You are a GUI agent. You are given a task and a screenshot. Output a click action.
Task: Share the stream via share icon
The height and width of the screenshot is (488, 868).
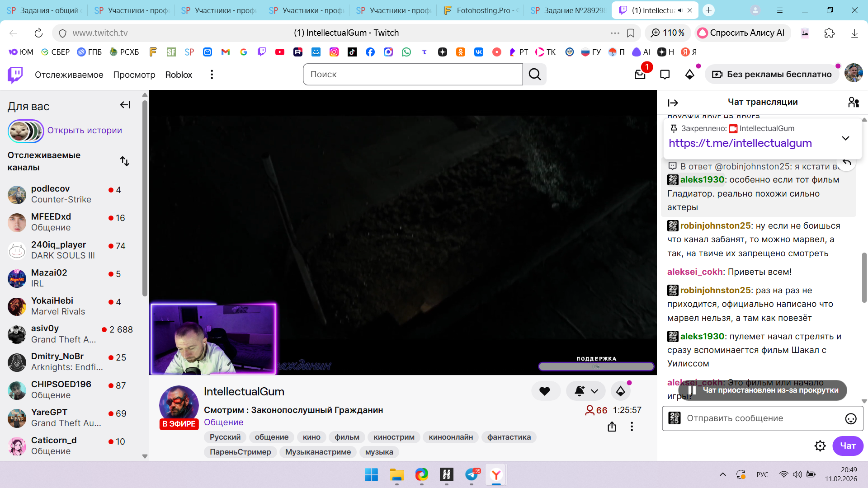(x=612, y=427)
